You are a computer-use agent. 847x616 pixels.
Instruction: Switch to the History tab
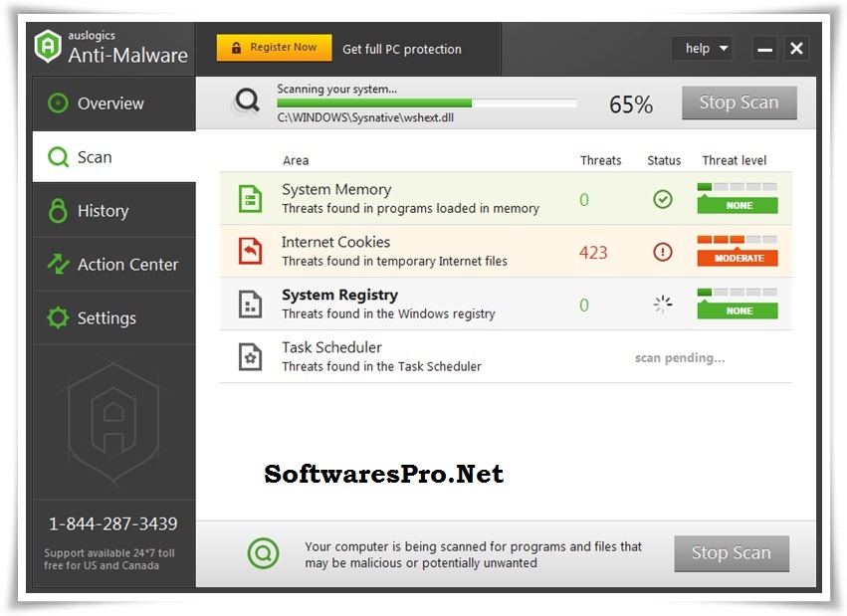[104, 210]
